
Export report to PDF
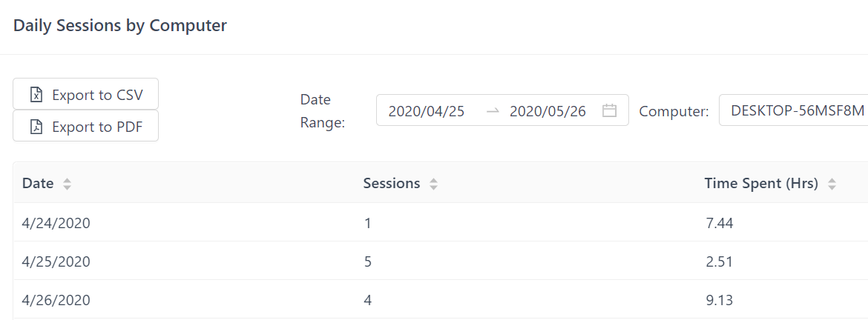pyautogui.click(x=85, y=127)
